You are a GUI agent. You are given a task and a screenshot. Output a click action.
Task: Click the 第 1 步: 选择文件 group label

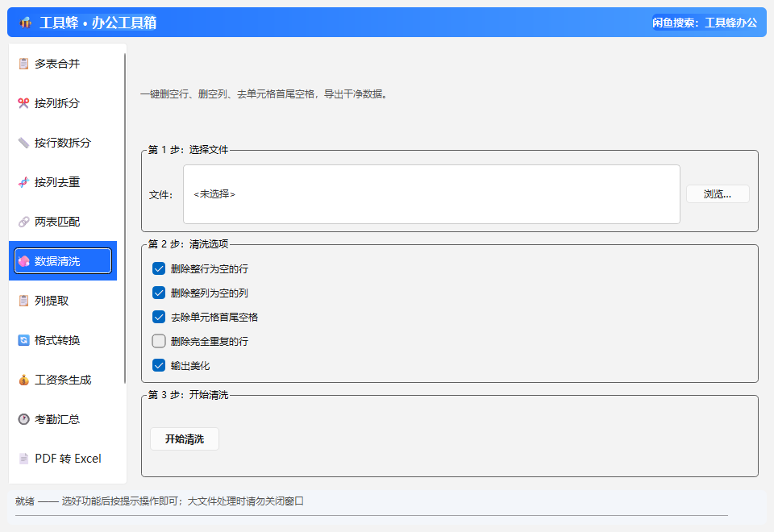point(188,150)
